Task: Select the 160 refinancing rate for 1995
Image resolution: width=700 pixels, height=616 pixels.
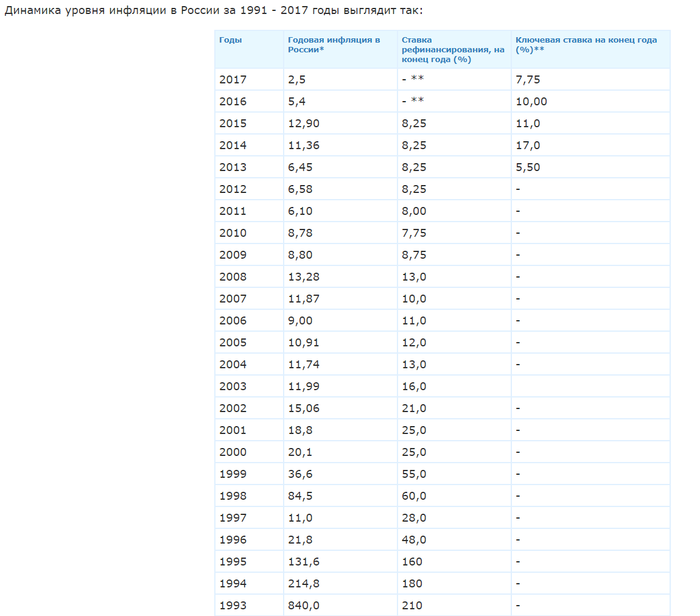Action: tap(412, 562)
